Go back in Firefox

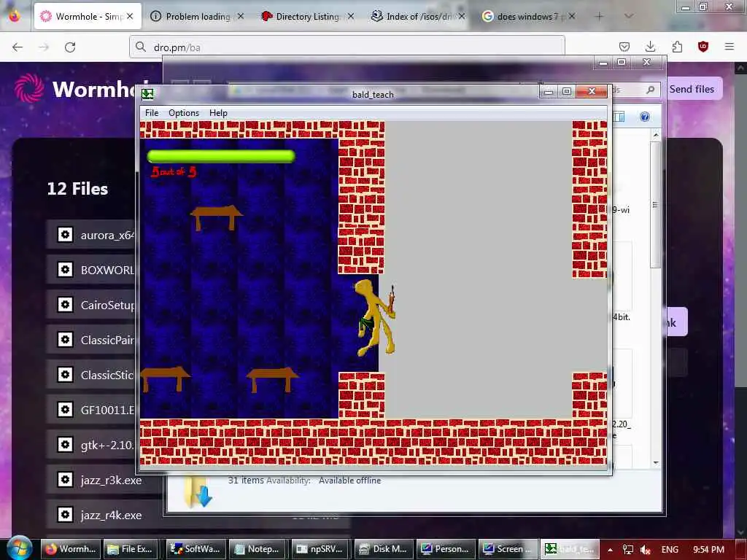click(18, 47)
